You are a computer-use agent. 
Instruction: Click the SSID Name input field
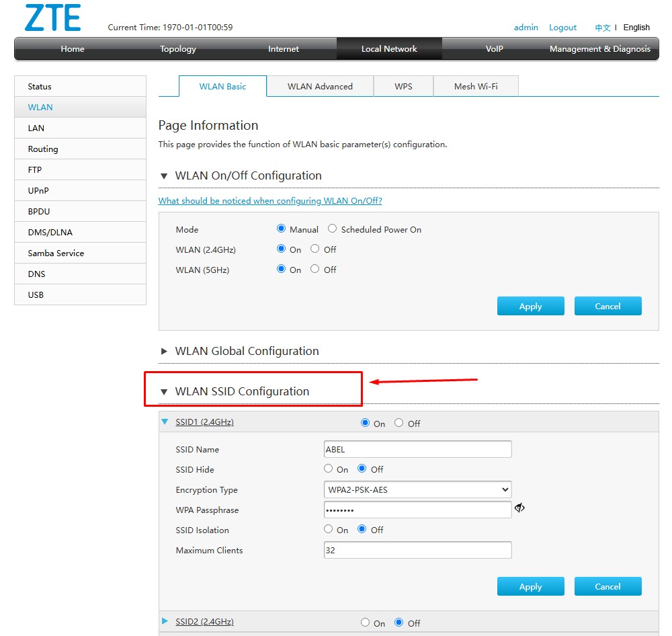pos(418,449)
